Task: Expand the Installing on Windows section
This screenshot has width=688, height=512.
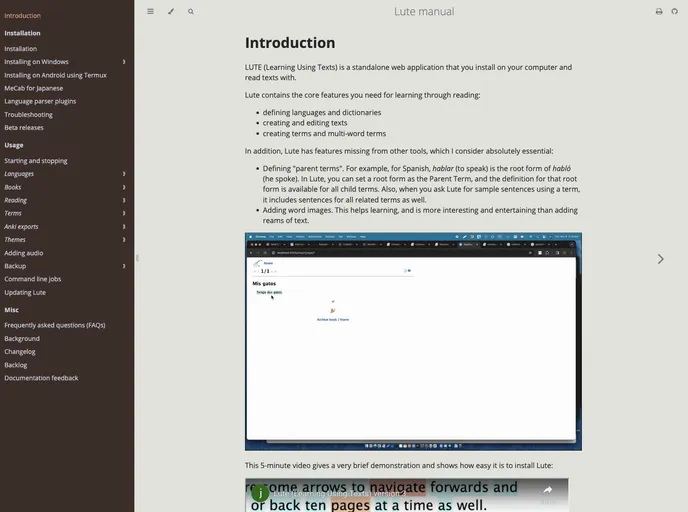Action: [124, 62]
